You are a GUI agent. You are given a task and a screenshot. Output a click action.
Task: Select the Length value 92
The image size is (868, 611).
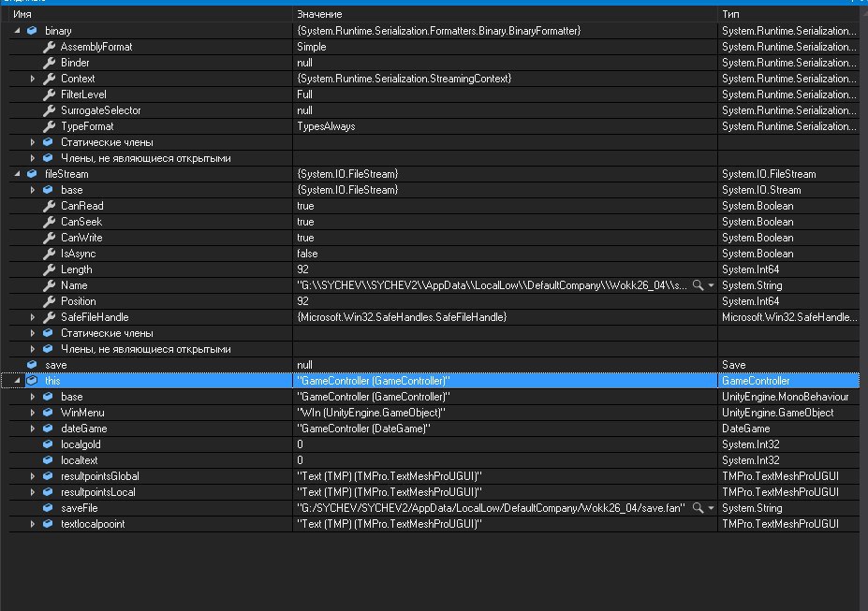coord(302,269)
